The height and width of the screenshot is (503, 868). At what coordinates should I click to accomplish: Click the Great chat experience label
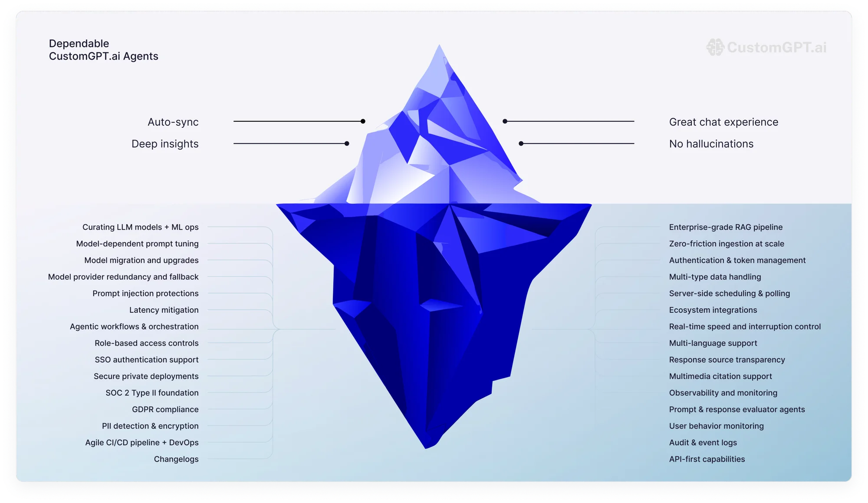click(723, 122)
